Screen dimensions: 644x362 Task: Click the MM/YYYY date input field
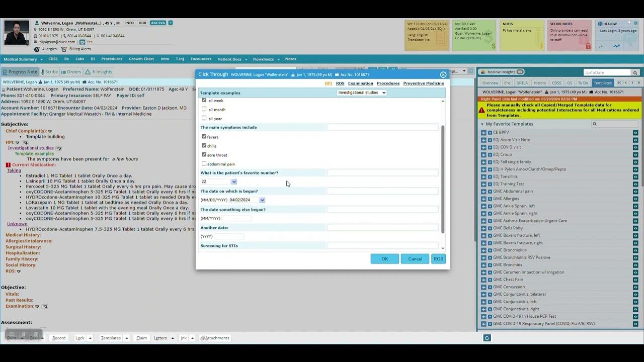[236, 218]
